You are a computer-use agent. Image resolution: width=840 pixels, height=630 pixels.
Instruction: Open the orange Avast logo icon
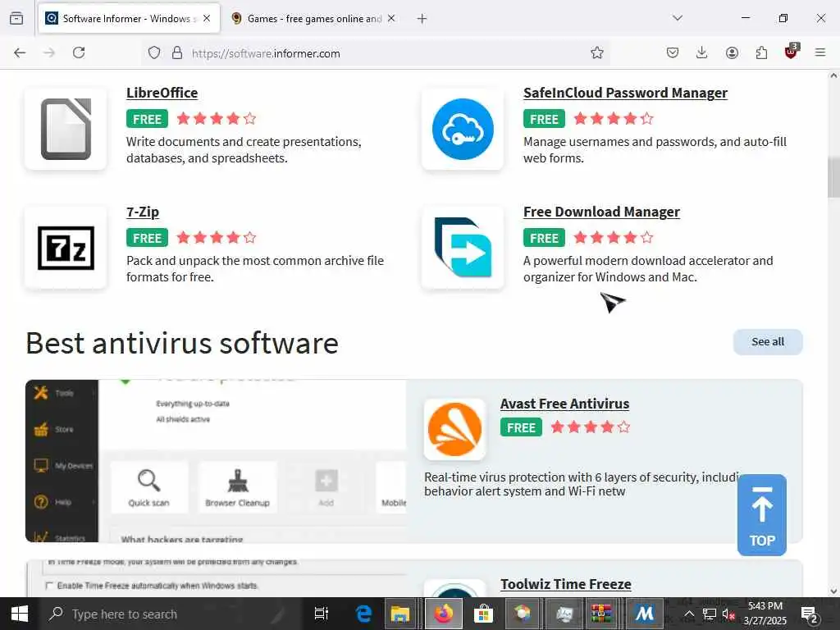click(454, 429)
